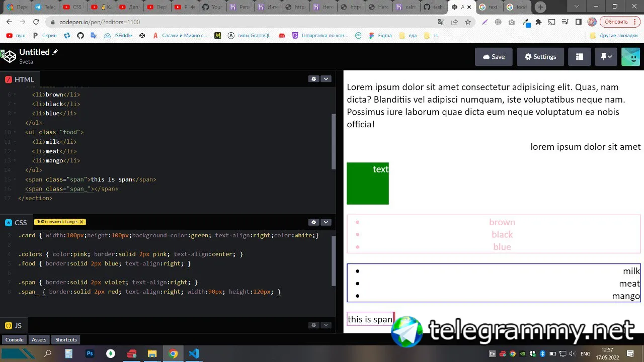This screenshot has width=644, height=362.
Task: Click 'mango' list item in preview
Action: pos(626,296)
